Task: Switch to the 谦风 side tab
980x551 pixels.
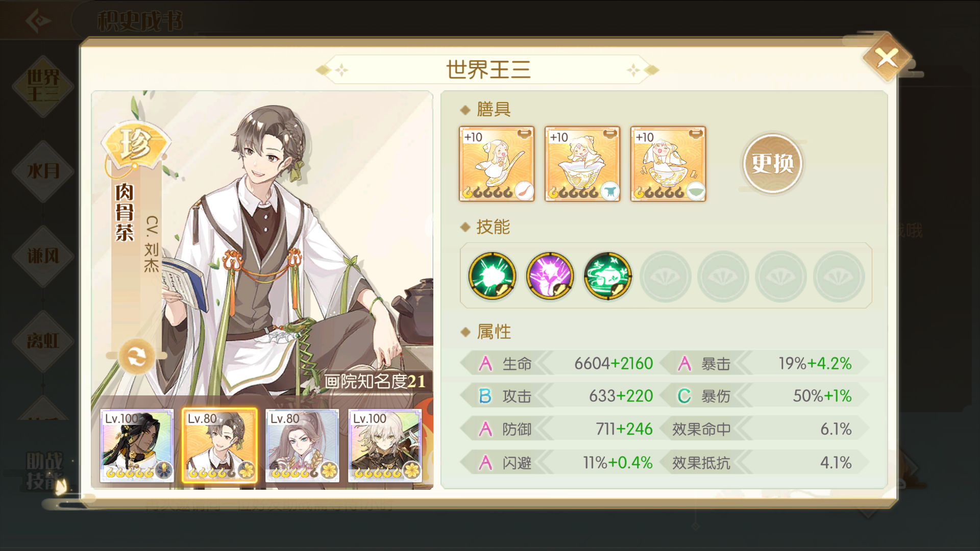Action: (x=43, y=256)
